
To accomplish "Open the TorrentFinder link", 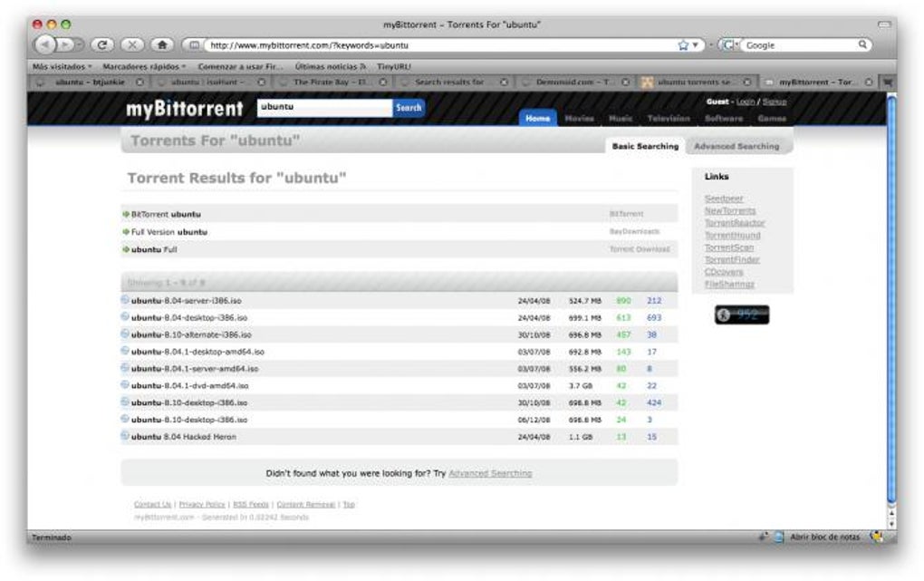I will pos(733,259).
